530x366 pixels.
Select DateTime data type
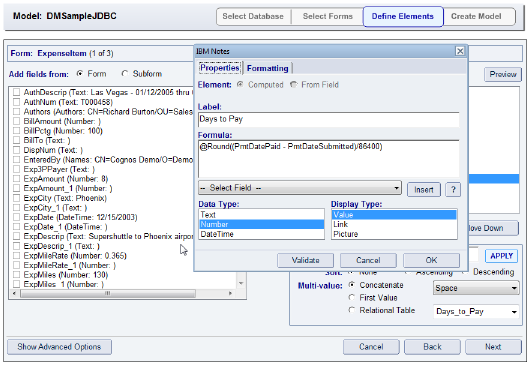262,234
